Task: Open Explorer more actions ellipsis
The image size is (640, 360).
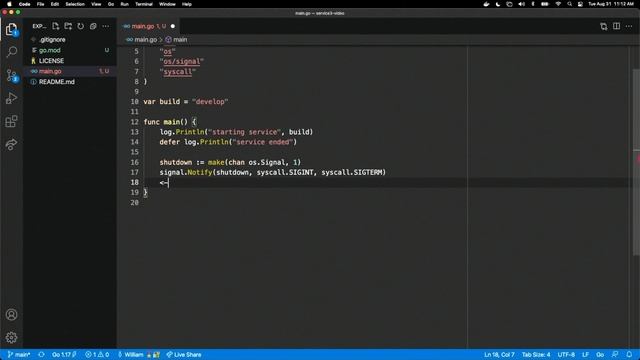Action: 106,26
